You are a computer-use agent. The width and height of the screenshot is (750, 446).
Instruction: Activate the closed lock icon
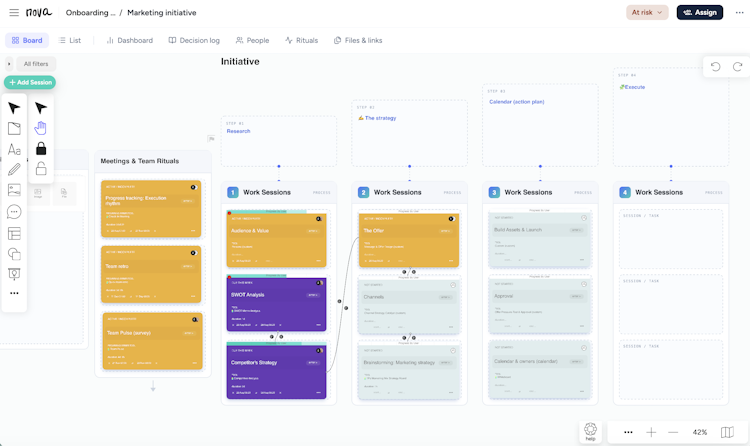41,148
